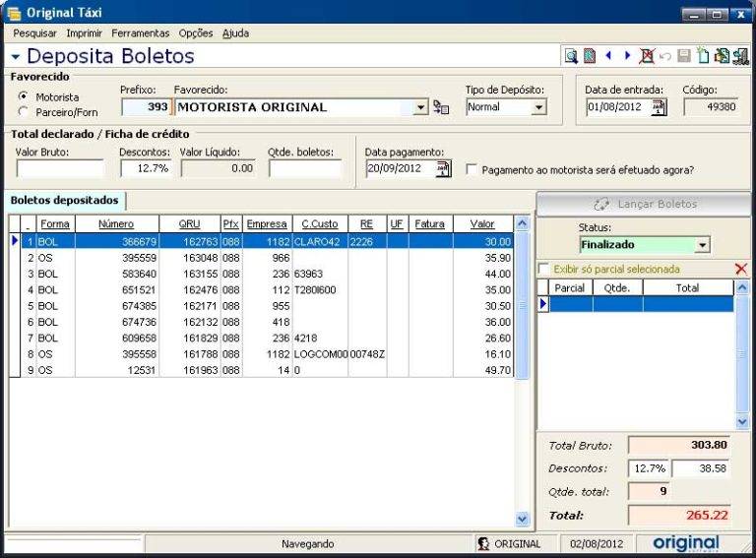The width and height of the screenshot is (756, 558).
Task: Go to next record with right arrow
Action: (x=626, y=57)
